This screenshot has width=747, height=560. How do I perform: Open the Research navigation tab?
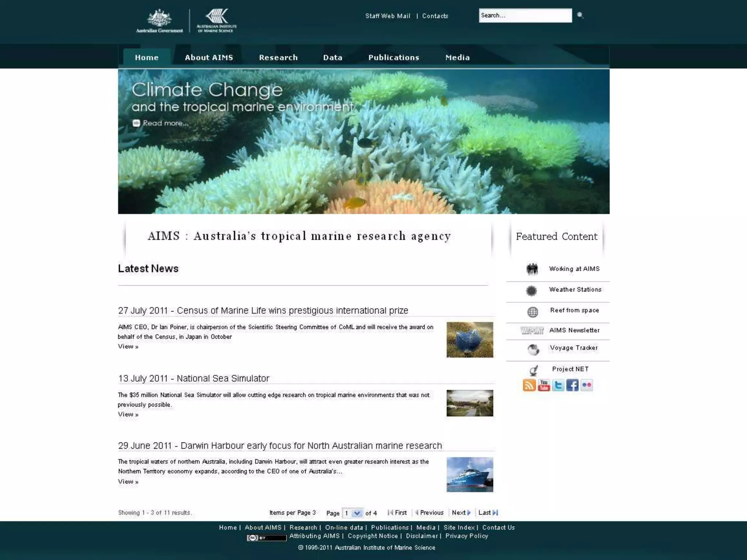(278, 58)
